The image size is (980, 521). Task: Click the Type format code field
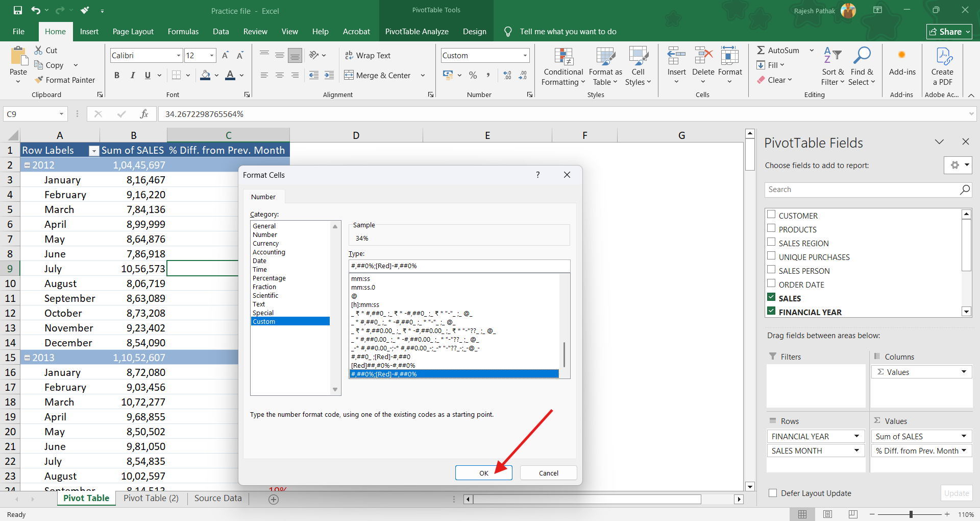click(458, 266)
